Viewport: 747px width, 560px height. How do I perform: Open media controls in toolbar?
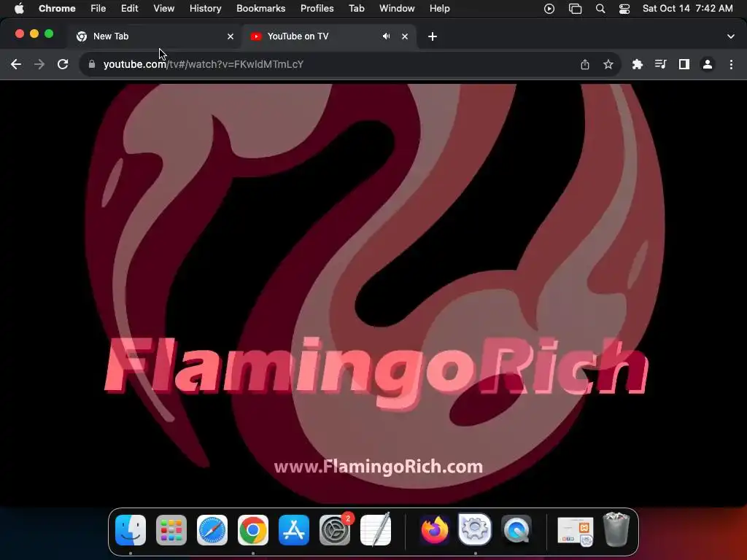click(661, 64)
